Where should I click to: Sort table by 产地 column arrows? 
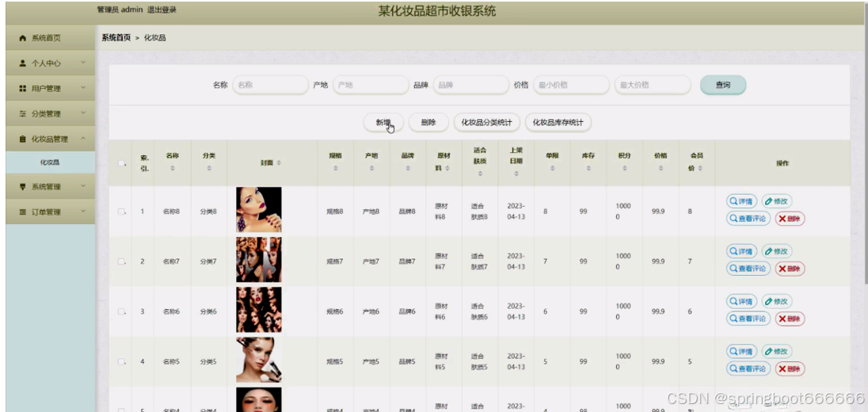click(x=371, y=168)
